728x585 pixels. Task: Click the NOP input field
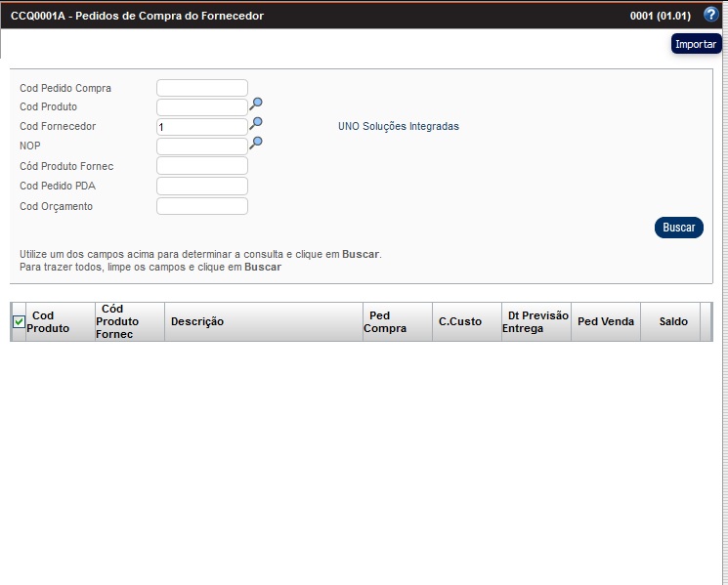[202, 146]
